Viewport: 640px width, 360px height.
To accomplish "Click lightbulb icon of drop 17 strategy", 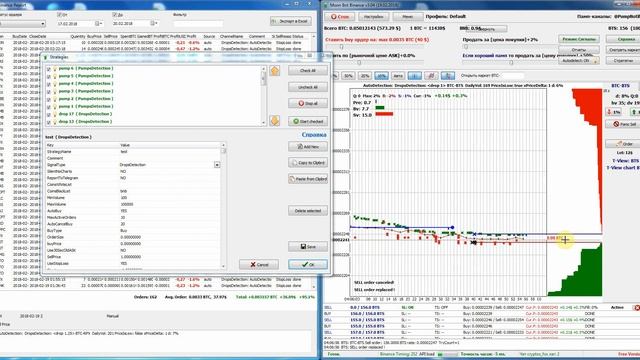I will click(55, 114).
